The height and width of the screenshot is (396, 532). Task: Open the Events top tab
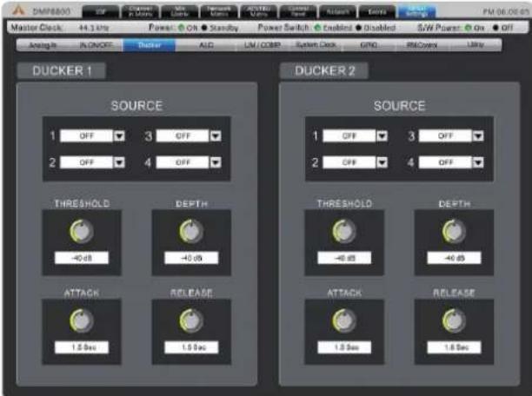[x=377, y=12]
